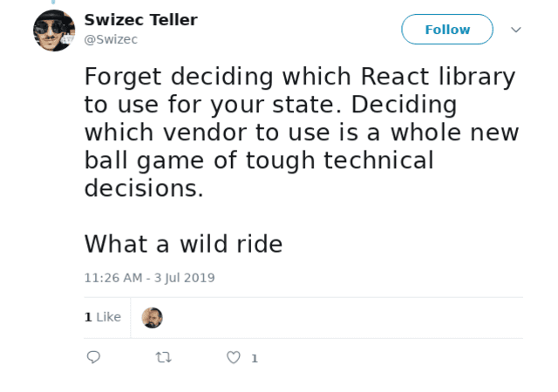
Task: Click the word 'React' in the tweet
Action: tap(395, 76)
